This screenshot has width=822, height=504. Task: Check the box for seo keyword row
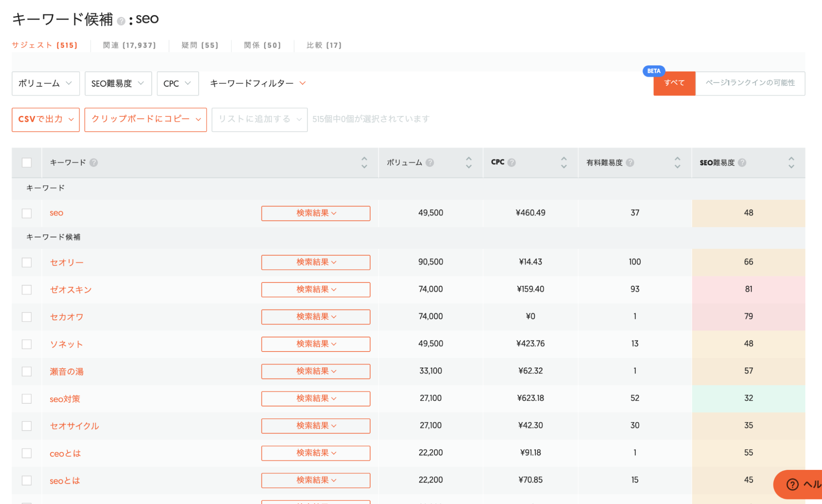27,213
